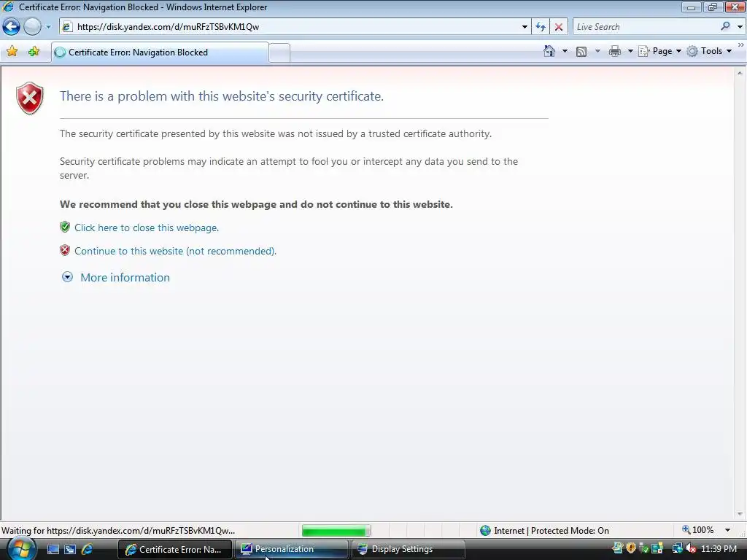Click Show Desktop quick launch icon
Image resolution: width=747 pixels, height=560 pixels.
[53, 550]
